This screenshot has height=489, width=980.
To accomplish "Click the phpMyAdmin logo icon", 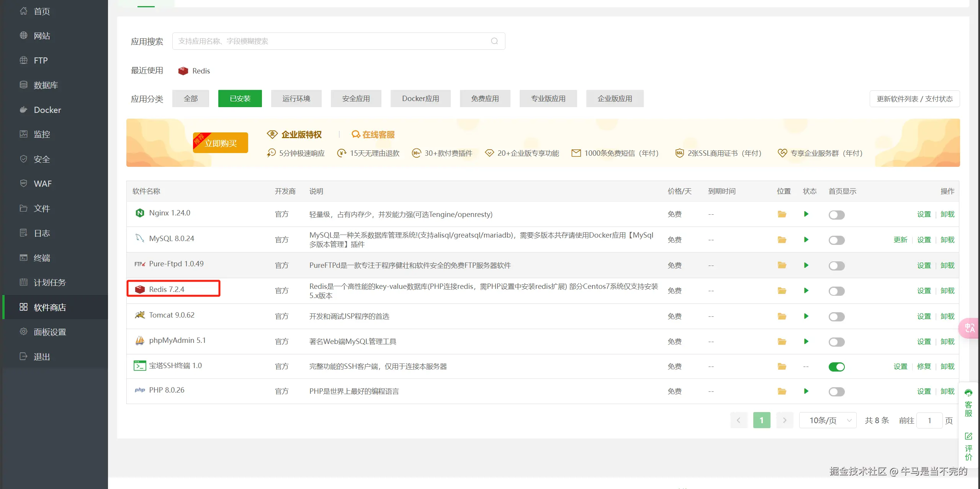I will coord(140,341).
